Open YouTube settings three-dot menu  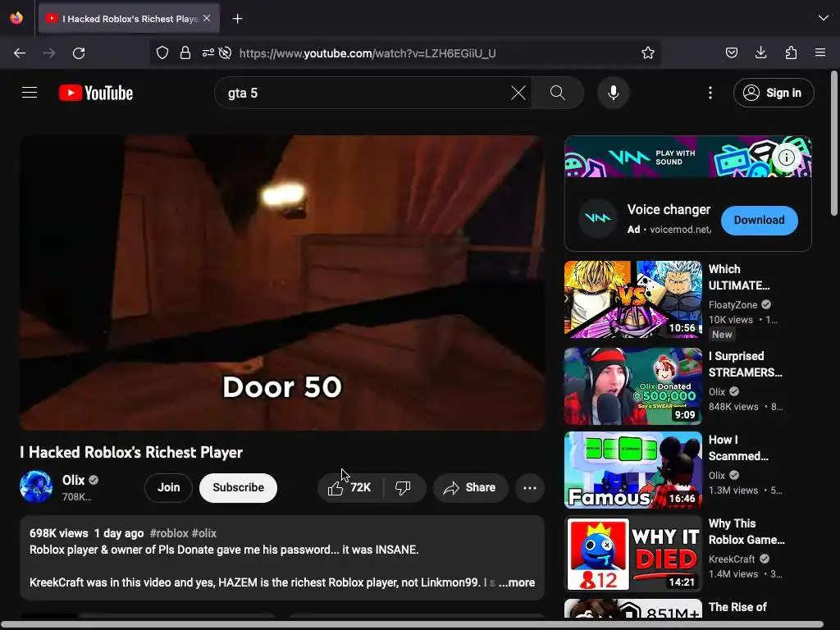[710, 93]
